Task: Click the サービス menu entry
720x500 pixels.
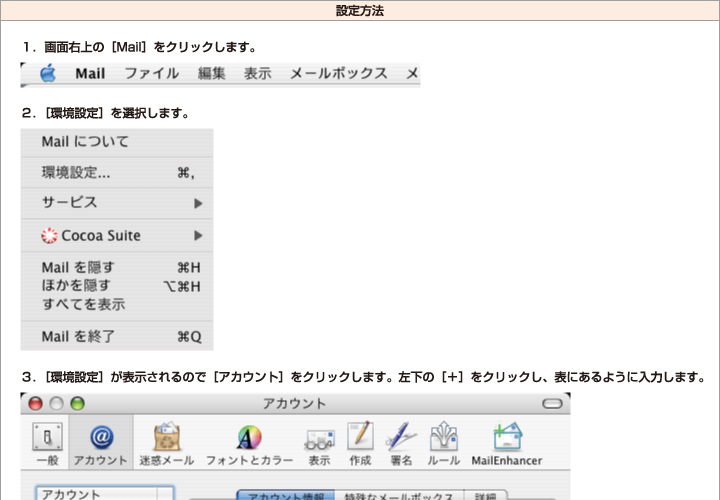Action: (x=117, y=203)
